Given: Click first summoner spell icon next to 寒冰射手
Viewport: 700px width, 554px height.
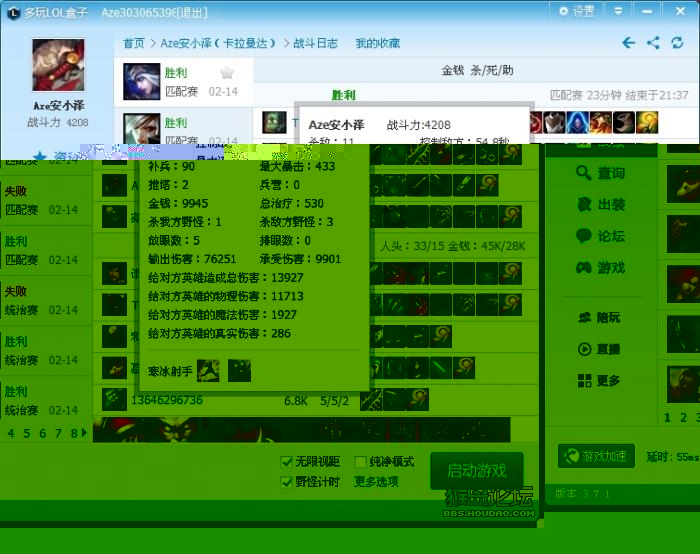Looking at the screenshot, I should click(x=208, y=371).
